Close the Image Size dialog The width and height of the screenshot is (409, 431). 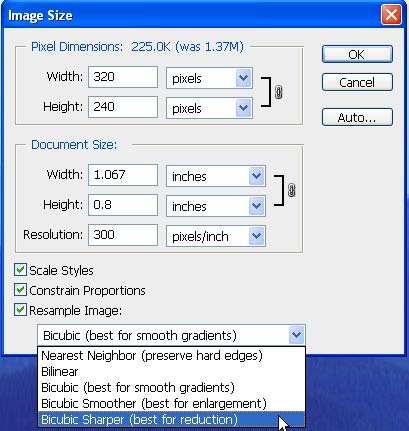[x=391, y=15]
